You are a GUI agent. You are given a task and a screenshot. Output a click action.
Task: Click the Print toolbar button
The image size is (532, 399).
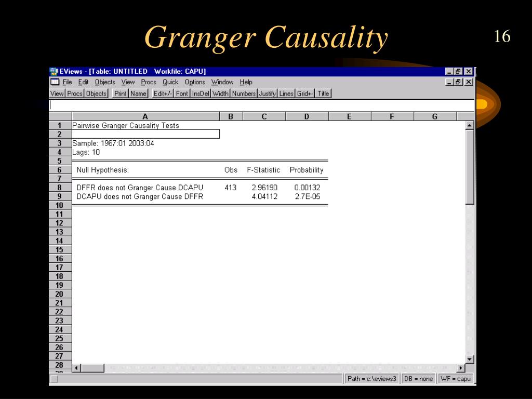[x=120, y=94]
